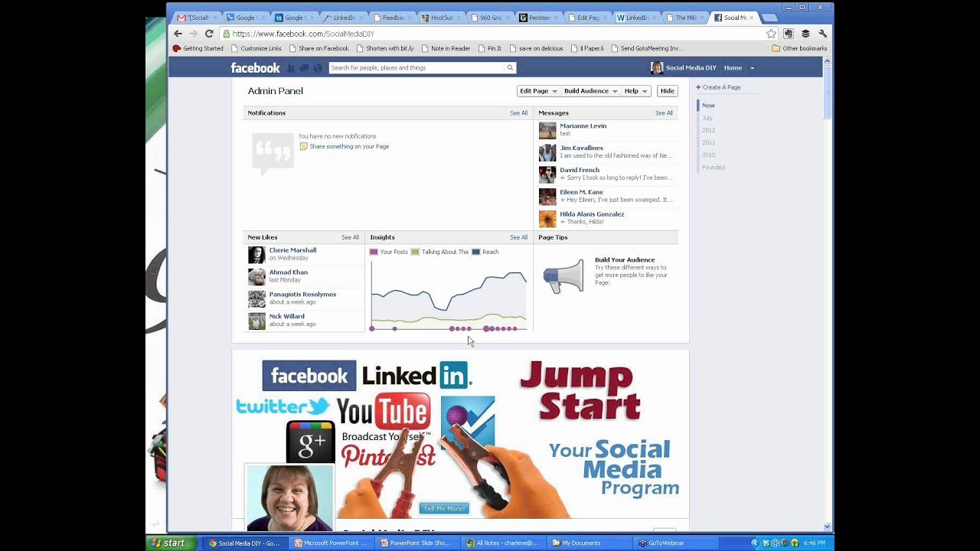This screenshot has width=980, height=551.
Task: Click the extension icon beside bookmark star
Action: click(788, 34)
